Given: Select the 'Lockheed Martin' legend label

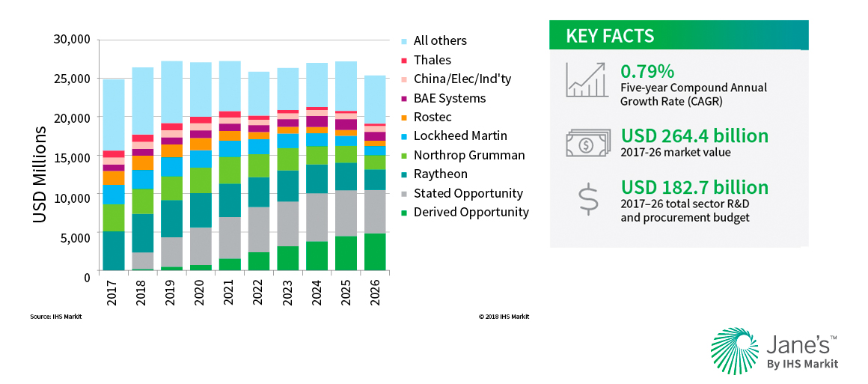Looking at the screenshot, I should pos(460,136).
